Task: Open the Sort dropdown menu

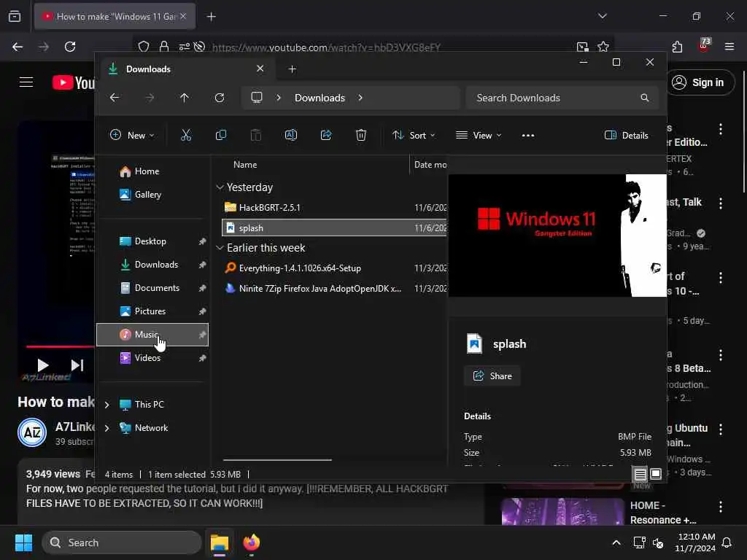Action: pyautogui.click(x=413, y=135)
